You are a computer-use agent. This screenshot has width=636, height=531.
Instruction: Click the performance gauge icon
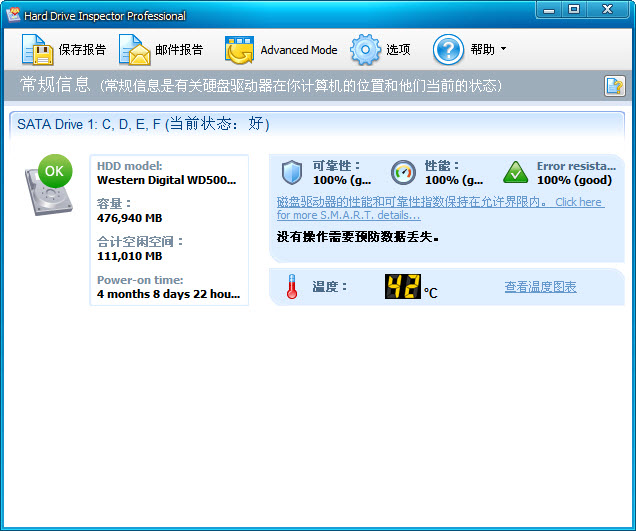point(403,173)
